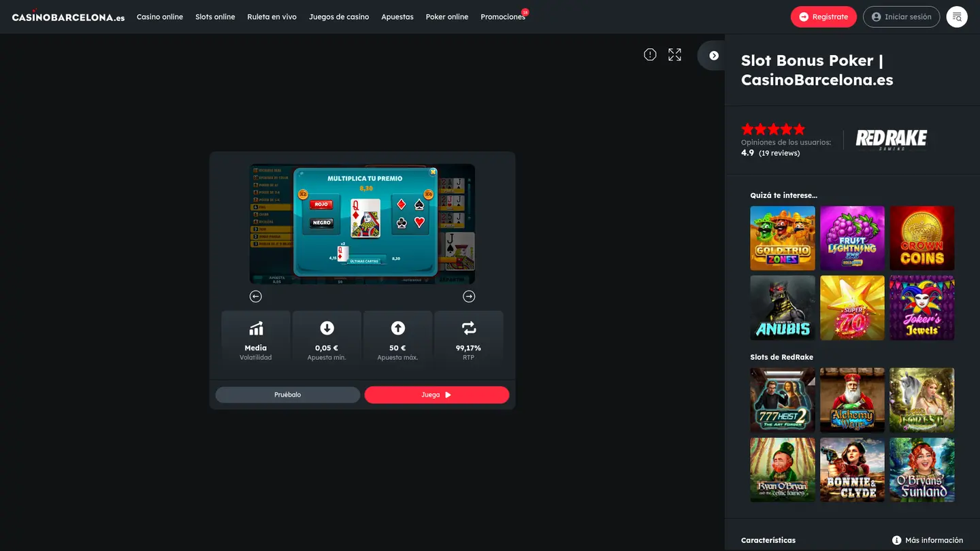980x551 pixels.
Task: Open the 777 Heist 2 game thumbnail
Action: (x=783, y=400)
